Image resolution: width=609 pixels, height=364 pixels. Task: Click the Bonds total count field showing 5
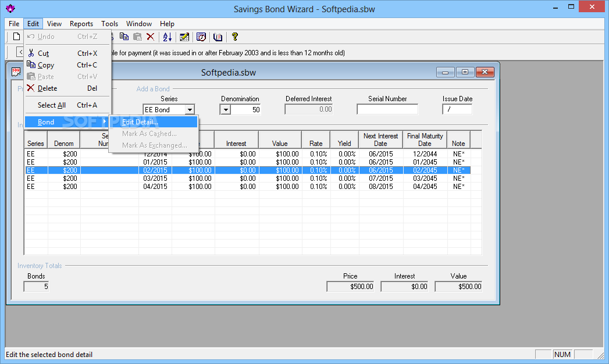tap(37, 287)
